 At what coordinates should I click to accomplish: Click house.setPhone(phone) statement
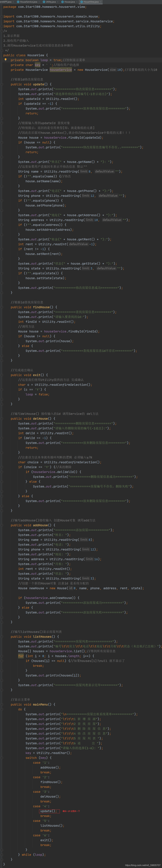click(x=46, y=205)
